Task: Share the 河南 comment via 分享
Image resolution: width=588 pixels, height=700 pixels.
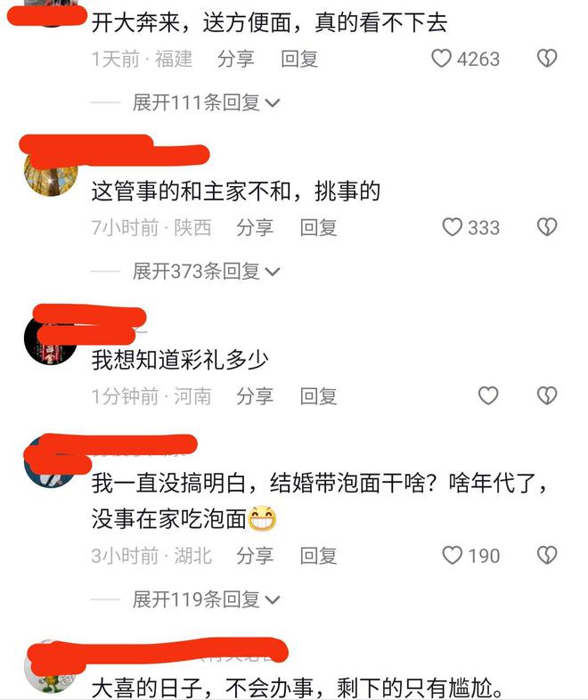Action: [255, 396]
